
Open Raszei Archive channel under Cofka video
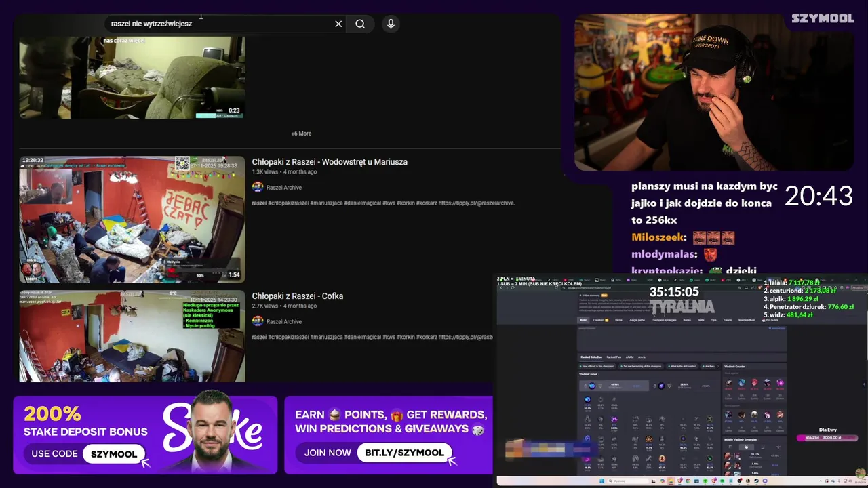click(x=284, y=322)
